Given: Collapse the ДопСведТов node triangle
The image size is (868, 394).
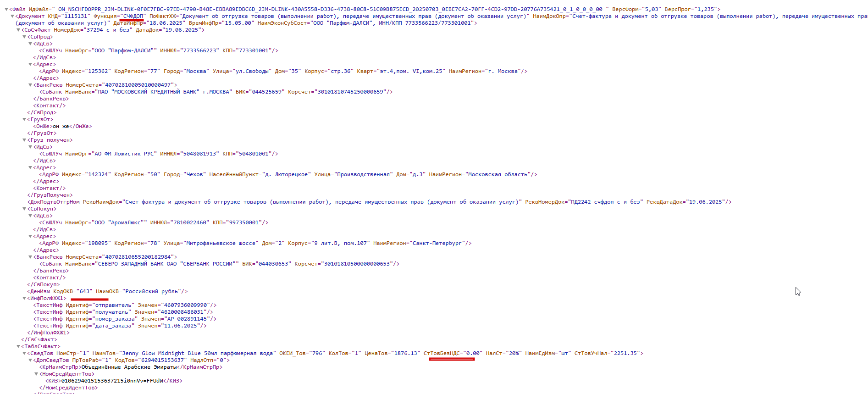Looking at the screenshot, I should point(30,360).
